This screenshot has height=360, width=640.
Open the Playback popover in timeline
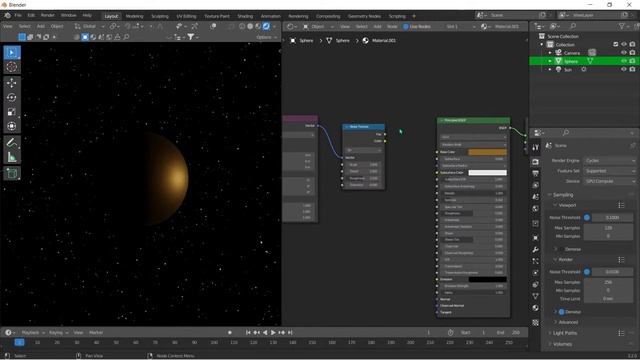click(x=33, y=333)
